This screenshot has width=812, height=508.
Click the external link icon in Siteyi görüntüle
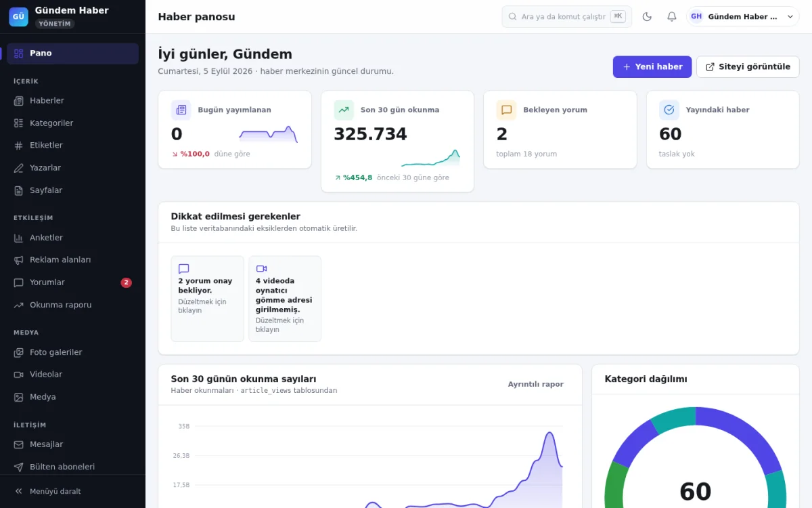tap(710, 67)
